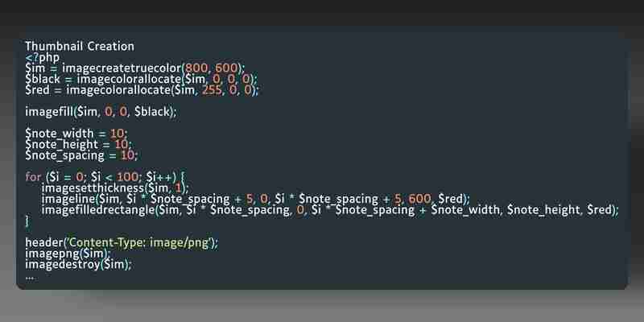Click the '$red = imagecolorallocate' line
Screen dimensions: 644x322
pos(142,90)
